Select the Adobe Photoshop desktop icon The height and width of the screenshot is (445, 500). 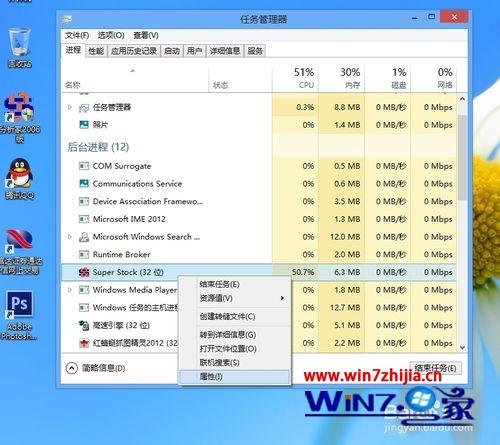(x=20, y=315)
